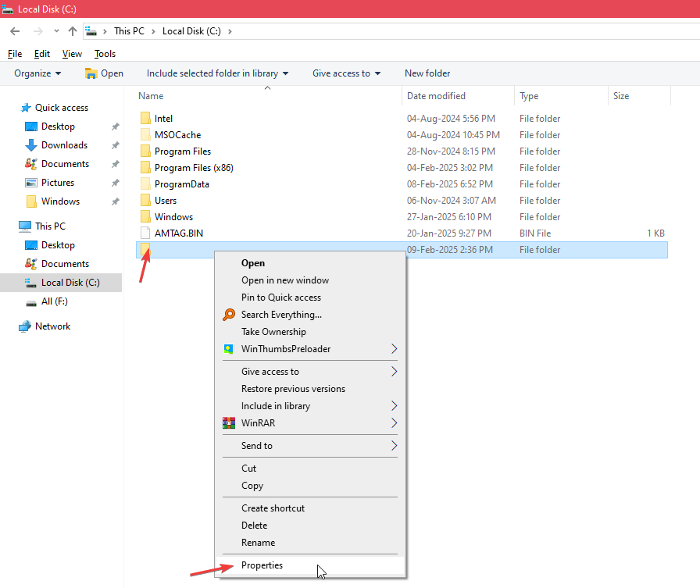
Task: Click the New folder button
Action: point(427,73)
